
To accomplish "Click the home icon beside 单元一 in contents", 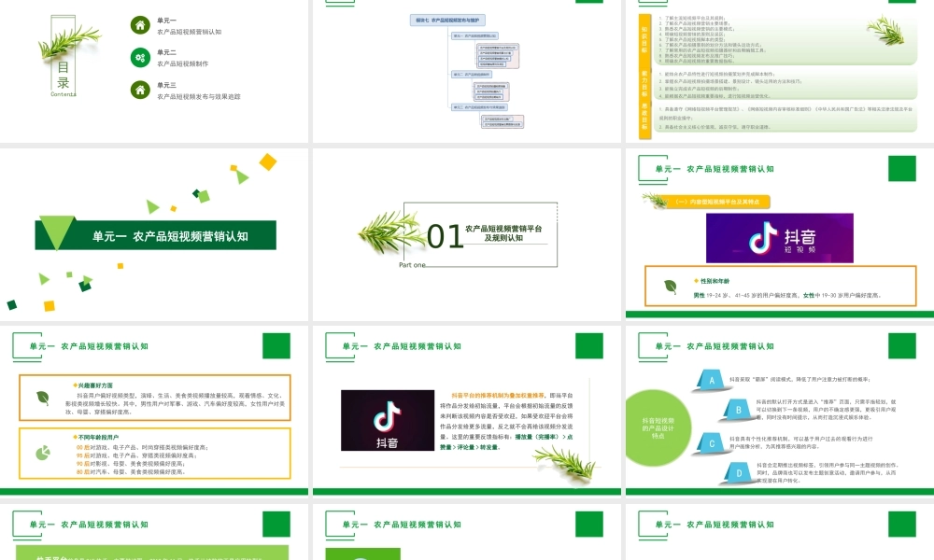I will tap(139, 25).
